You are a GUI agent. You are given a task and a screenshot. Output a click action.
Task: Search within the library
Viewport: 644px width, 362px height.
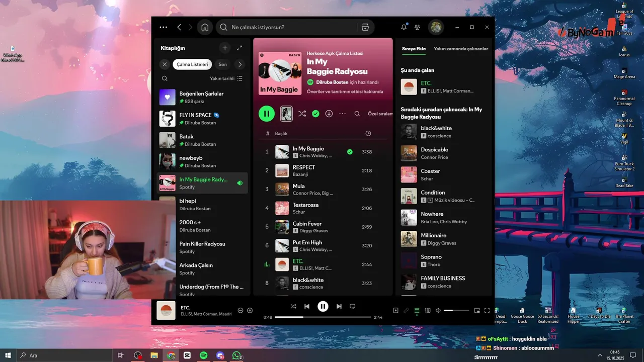coord(165,78)
